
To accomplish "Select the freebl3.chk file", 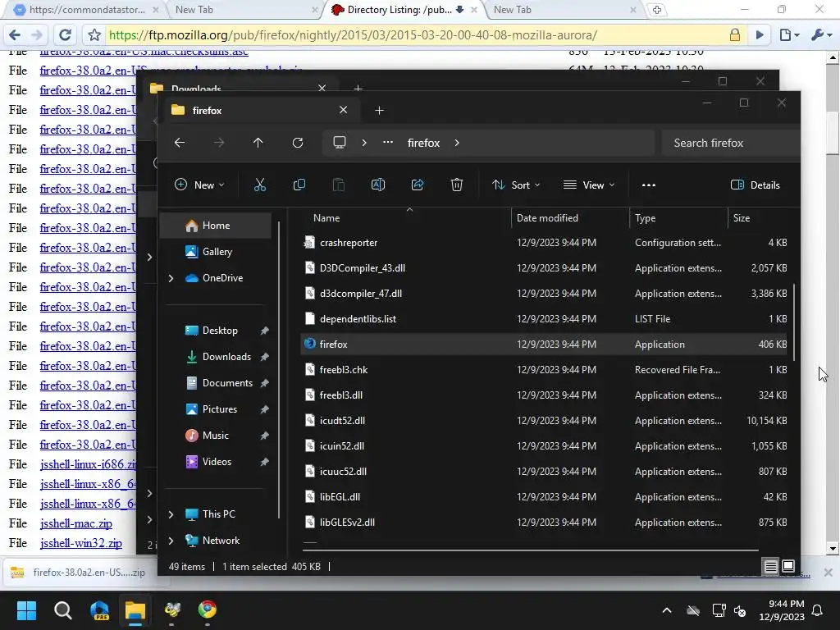I will (x=545, y=370).
